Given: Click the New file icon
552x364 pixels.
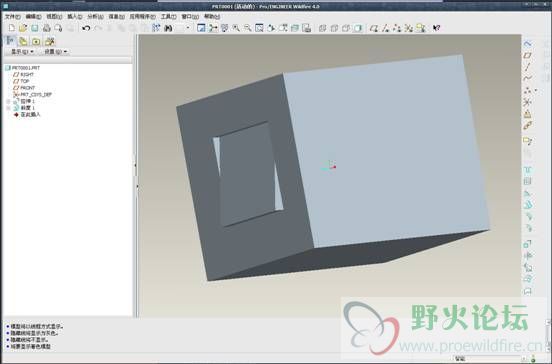Looking at the screenshot, I should [x=12, y=28].
